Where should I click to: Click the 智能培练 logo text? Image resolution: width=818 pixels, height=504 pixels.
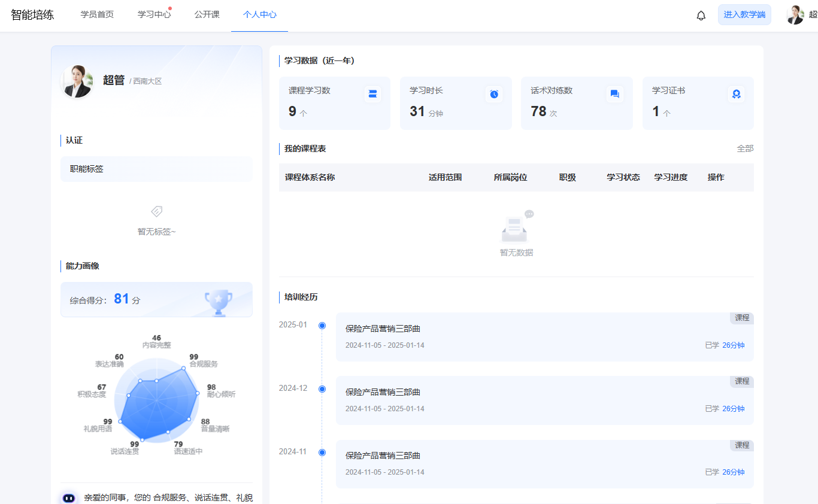[x=32, y=15]
